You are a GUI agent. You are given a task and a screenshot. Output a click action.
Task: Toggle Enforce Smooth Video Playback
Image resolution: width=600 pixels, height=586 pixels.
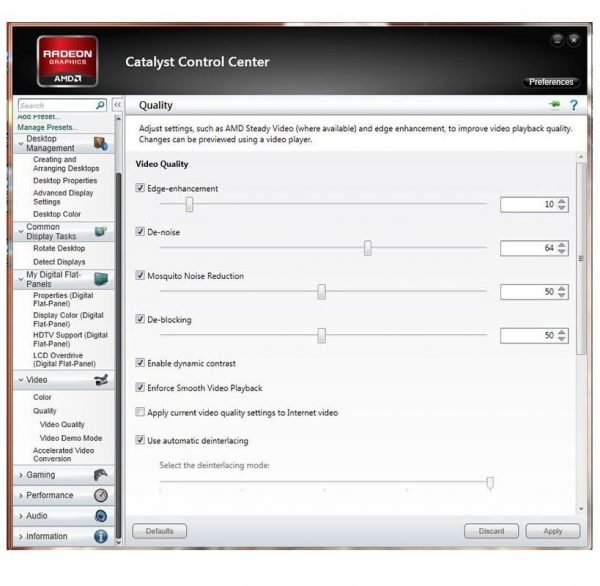[140, 387]
